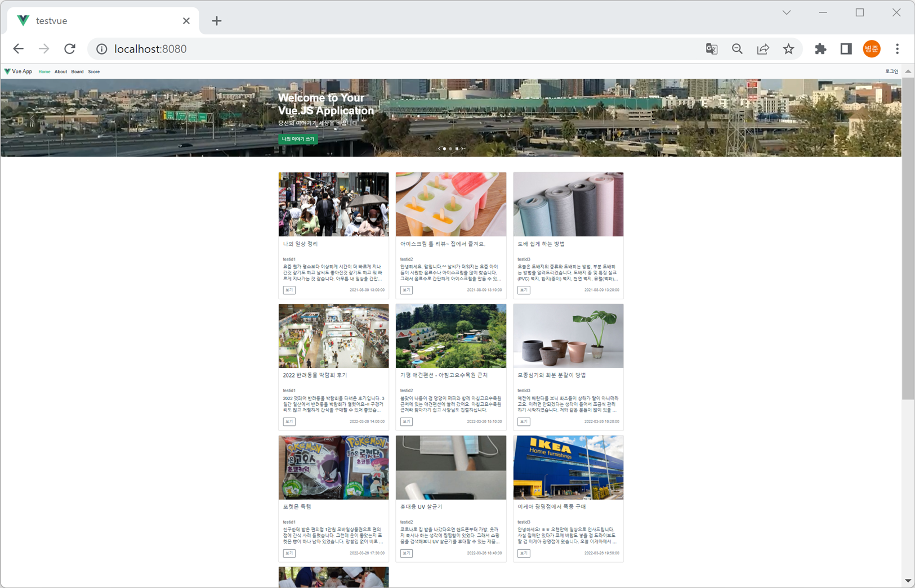Toggle the browser side panel icon
This screenshot has width=915, height=588.
[846, 49]
